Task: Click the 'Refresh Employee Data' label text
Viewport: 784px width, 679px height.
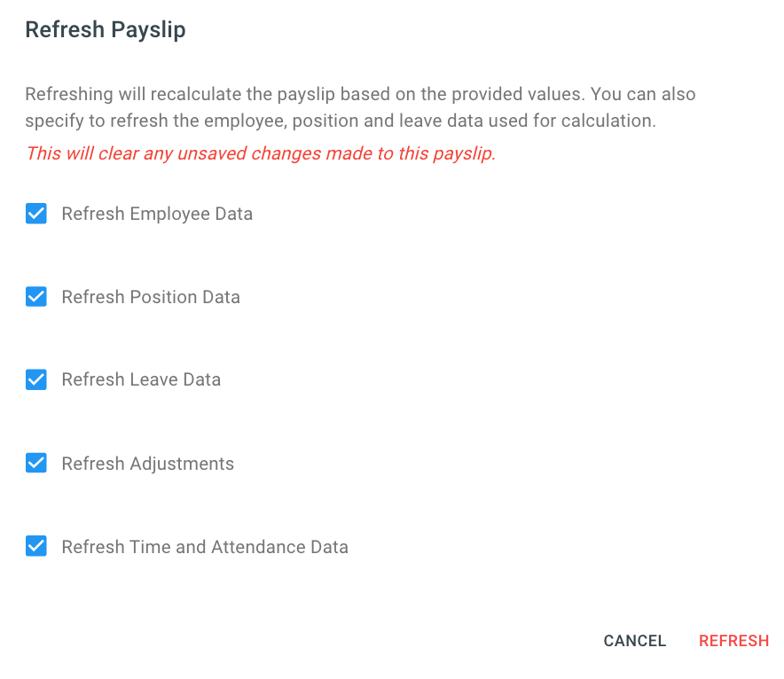Action: click(x=157, y=214)
